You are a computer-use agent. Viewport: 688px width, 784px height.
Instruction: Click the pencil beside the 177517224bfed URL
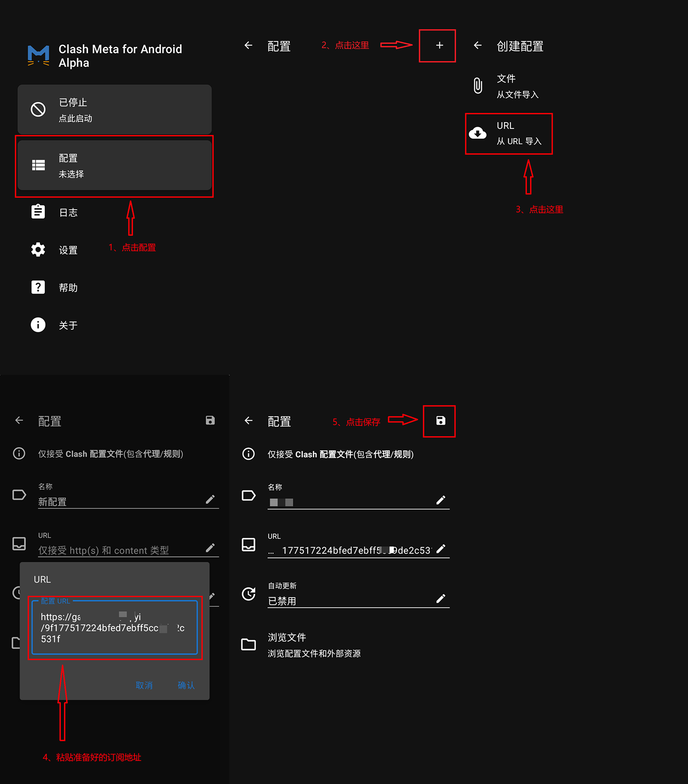441,549
